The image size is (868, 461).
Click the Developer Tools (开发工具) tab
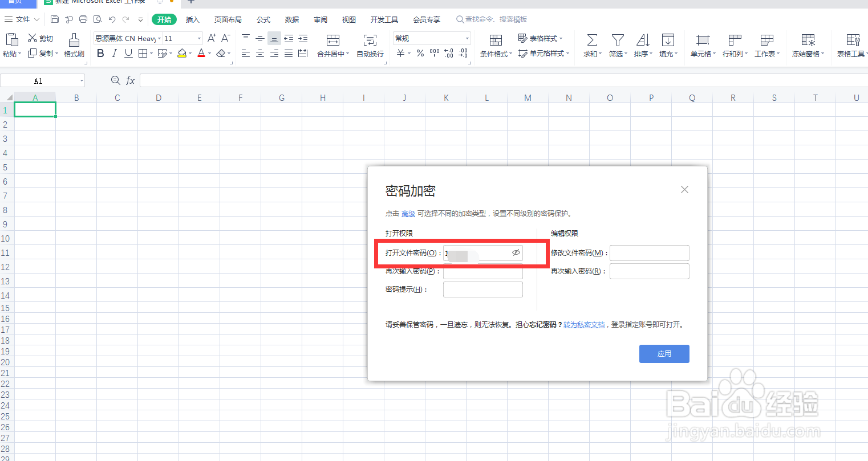(384, 19)
